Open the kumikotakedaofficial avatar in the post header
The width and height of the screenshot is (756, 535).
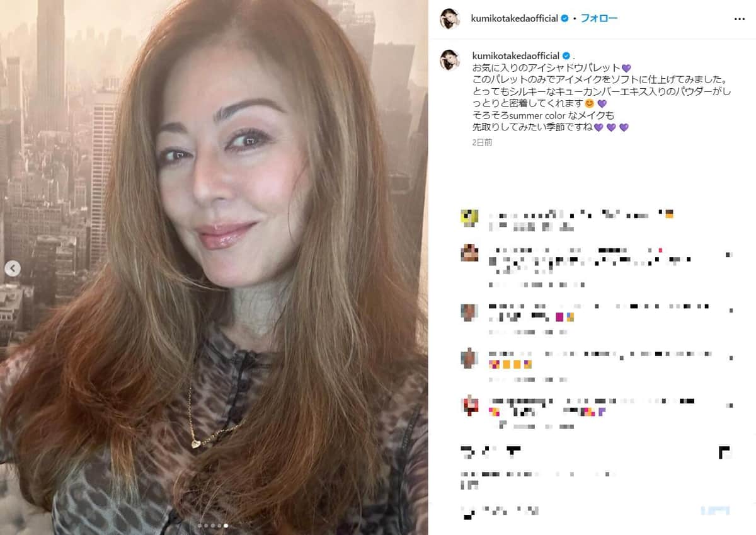(x=450, y=19)
